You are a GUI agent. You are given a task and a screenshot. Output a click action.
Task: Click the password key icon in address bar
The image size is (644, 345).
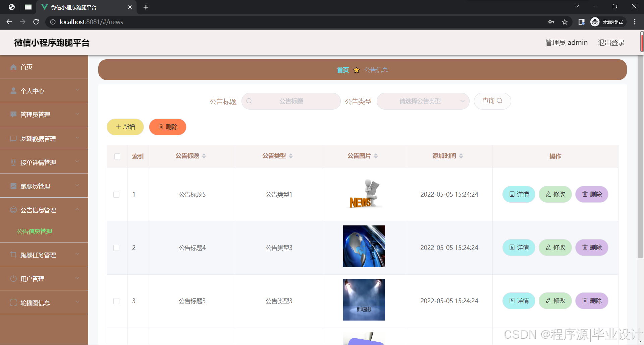coord(551,22)
